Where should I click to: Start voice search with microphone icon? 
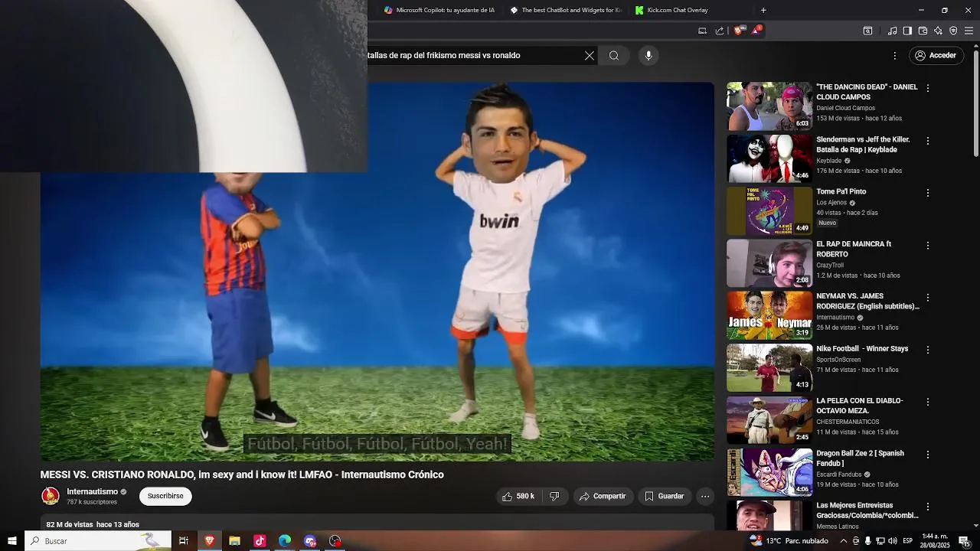648,55
